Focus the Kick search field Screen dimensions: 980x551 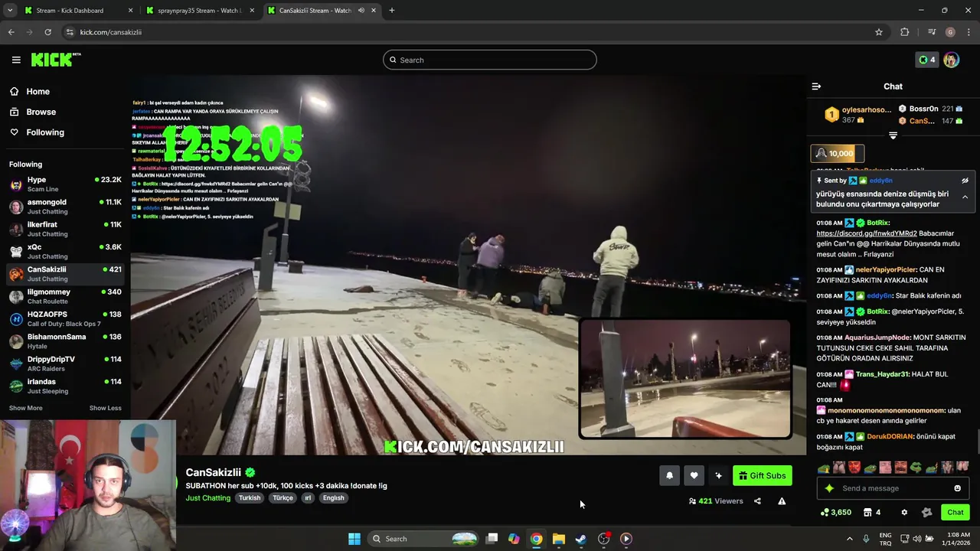(x=490, y=60)
